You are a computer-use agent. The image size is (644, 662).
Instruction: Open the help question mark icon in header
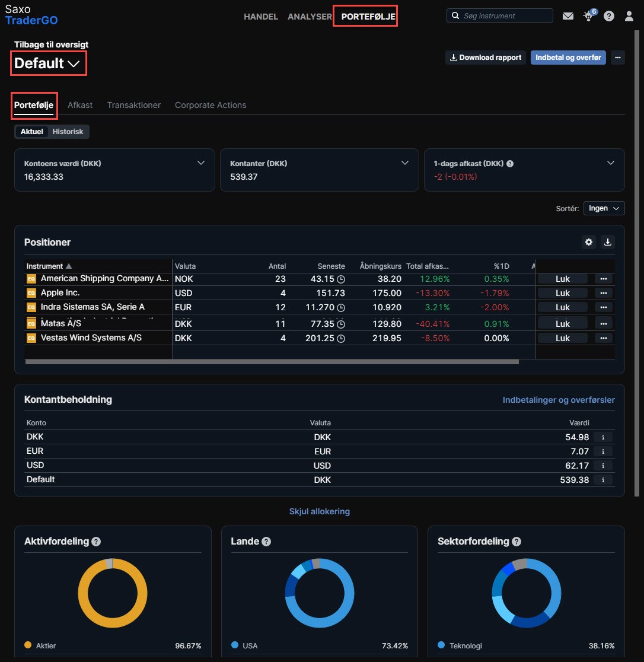click(608, 16)
